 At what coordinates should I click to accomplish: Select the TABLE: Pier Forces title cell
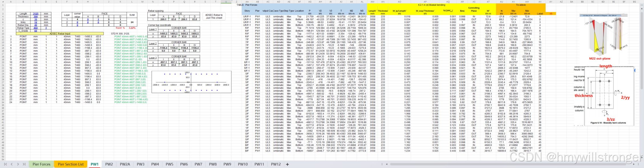pyautogui.click(x=247, y=5)
